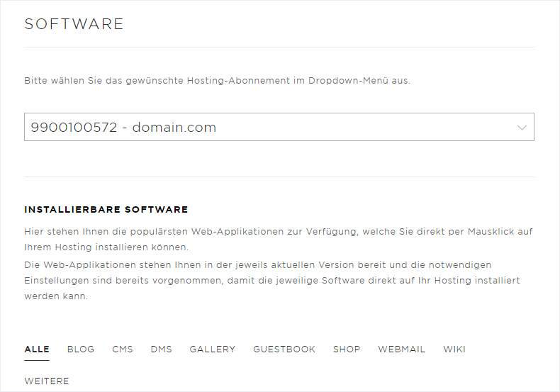Click the '9900100572 - domain.com' selection text
Image resolution: width=560 pixels, height=392 pixels.
point(123,128)
